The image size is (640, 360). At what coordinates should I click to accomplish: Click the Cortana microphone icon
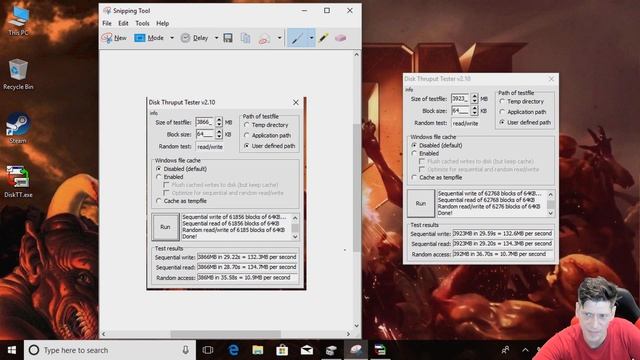[x=185, y=350]
